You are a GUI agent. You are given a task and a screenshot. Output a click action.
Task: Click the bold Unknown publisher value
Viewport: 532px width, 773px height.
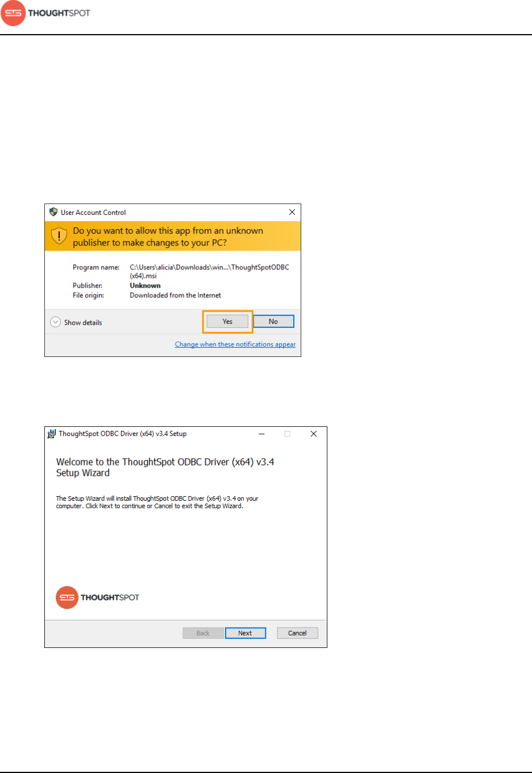(145, 286)
